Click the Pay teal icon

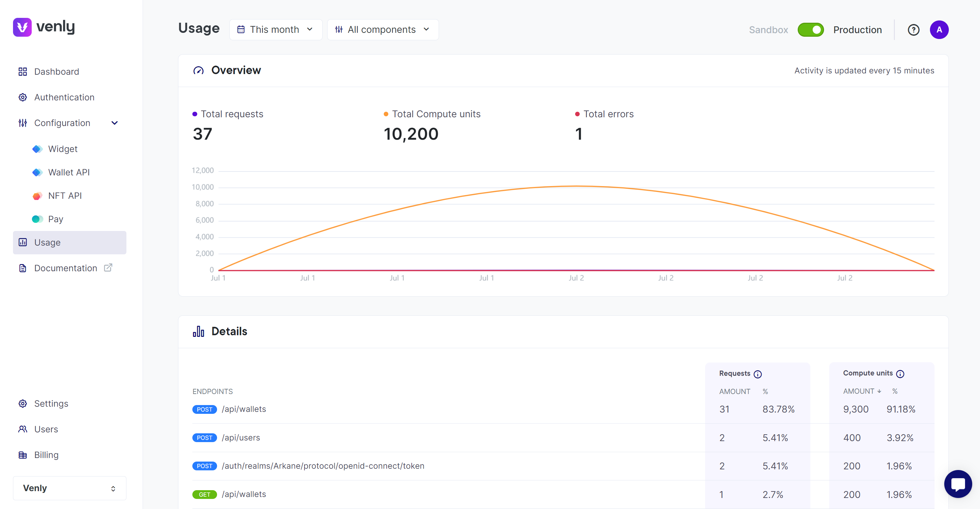37,219
